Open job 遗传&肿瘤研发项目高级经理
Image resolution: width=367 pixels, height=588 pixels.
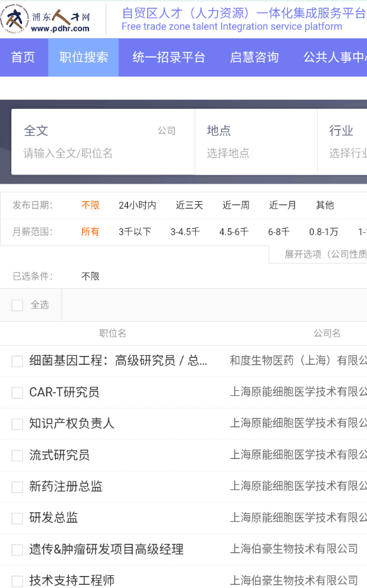[x=106, y=549]
